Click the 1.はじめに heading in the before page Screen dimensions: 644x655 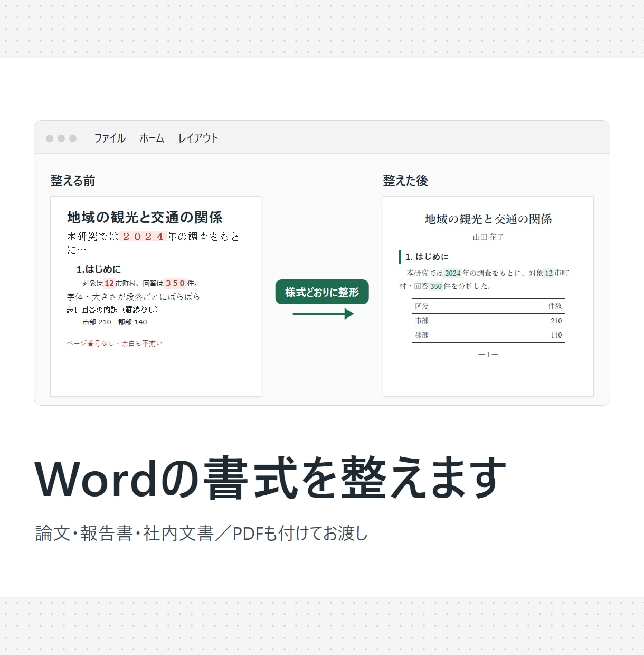(99, 269)
